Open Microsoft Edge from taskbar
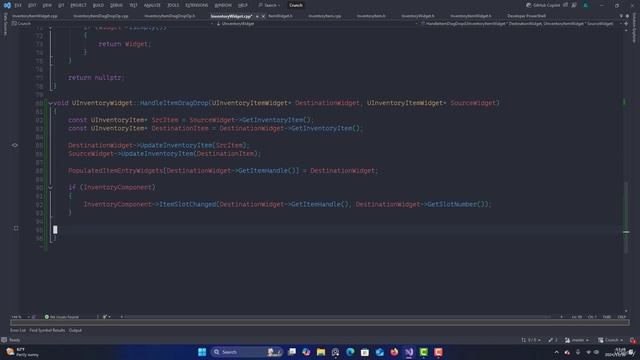640x360 pixels. pos(350,352)
